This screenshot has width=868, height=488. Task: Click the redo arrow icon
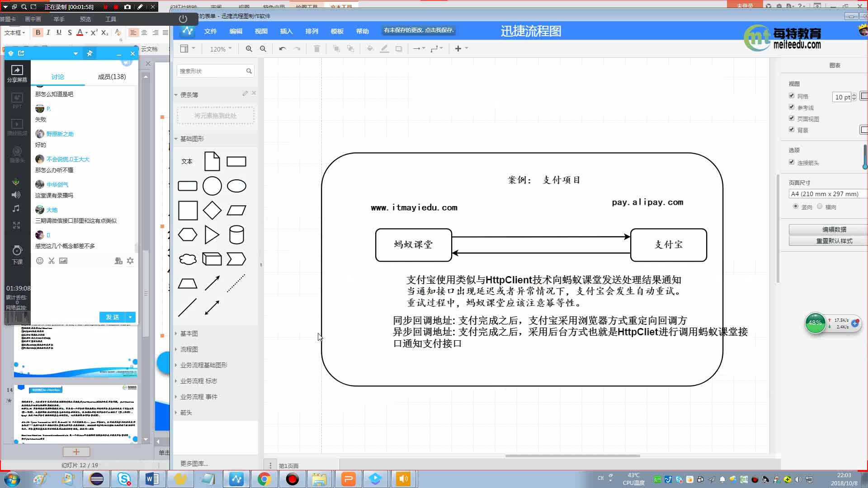click(x=297, y=49)
